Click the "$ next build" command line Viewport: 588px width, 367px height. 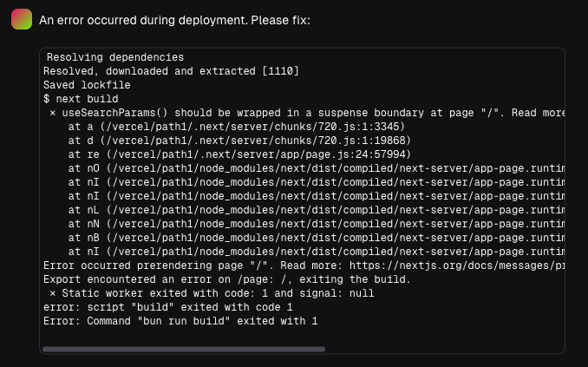(x=81, y=99)
